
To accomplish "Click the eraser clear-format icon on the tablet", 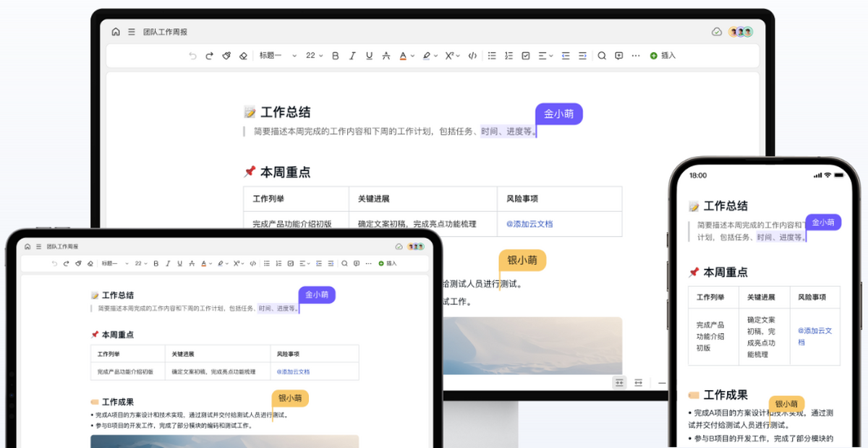I will pos(89,264).
